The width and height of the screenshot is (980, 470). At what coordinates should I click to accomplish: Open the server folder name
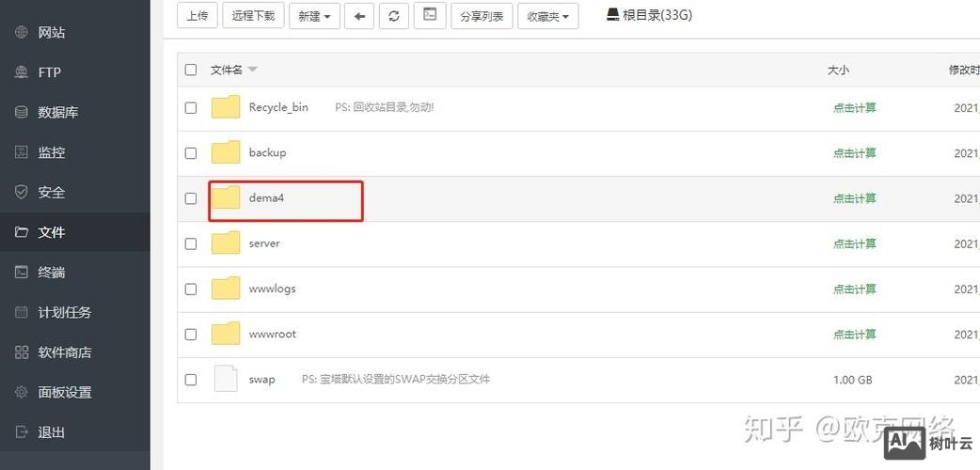264,243
